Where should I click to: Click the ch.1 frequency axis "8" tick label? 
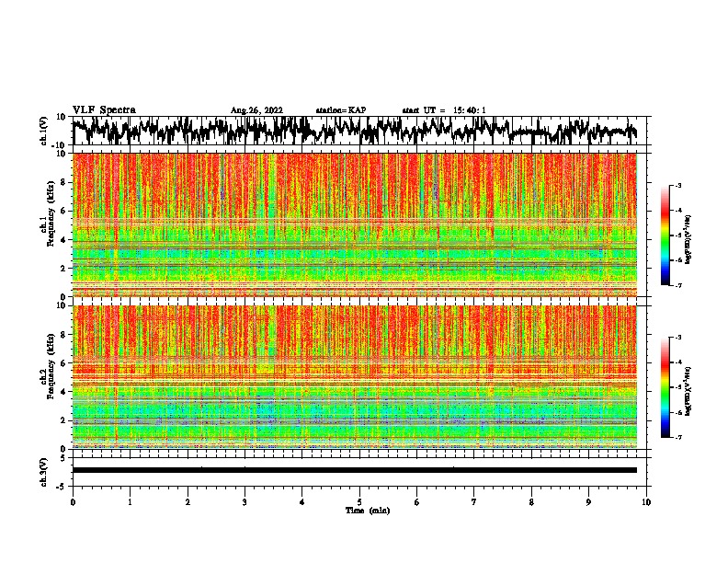64,182
